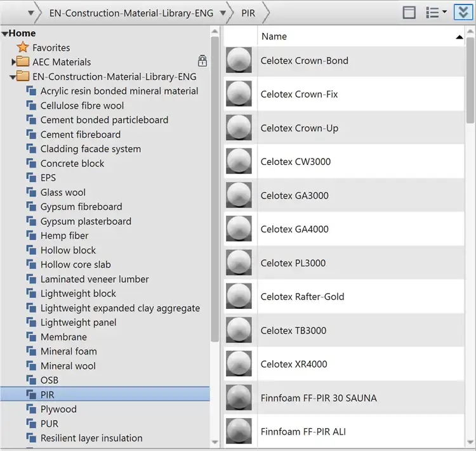Click tree panel scrollbar up arrow
The height and width of the screenshot is (451, 476).
click(x=215, y=31)
